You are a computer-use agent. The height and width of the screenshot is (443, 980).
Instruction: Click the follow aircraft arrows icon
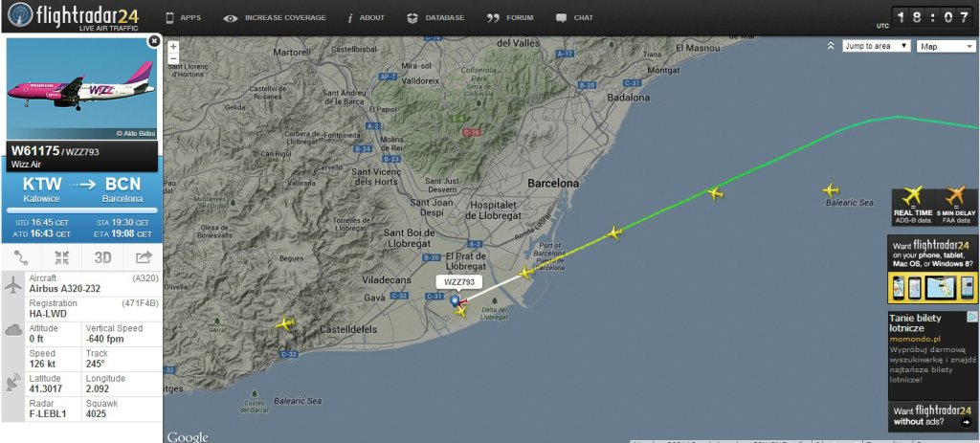click(62, 256)
